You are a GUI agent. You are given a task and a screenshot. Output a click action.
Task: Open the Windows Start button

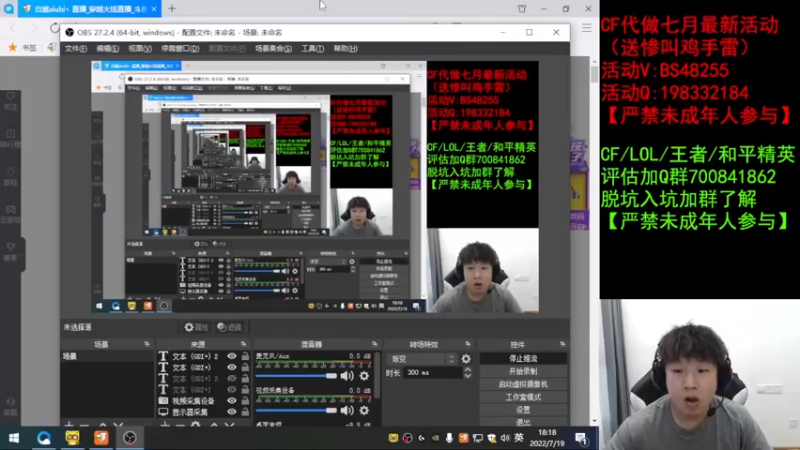point(14,438)
